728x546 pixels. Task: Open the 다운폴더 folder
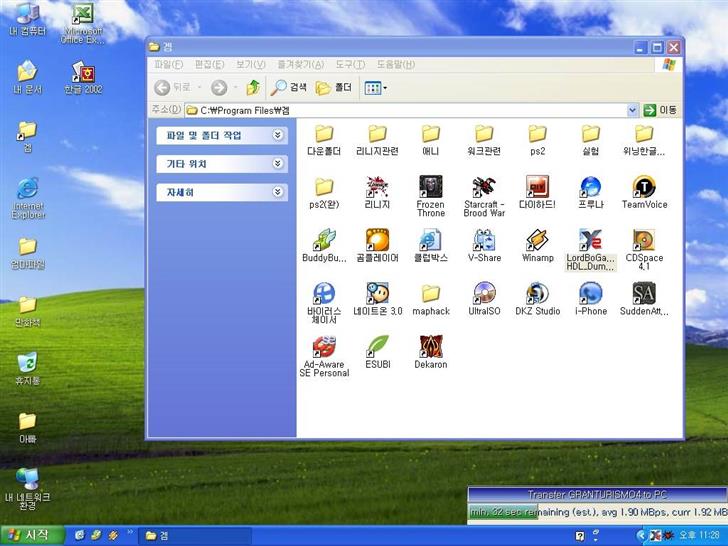click(x=324, y=139)
